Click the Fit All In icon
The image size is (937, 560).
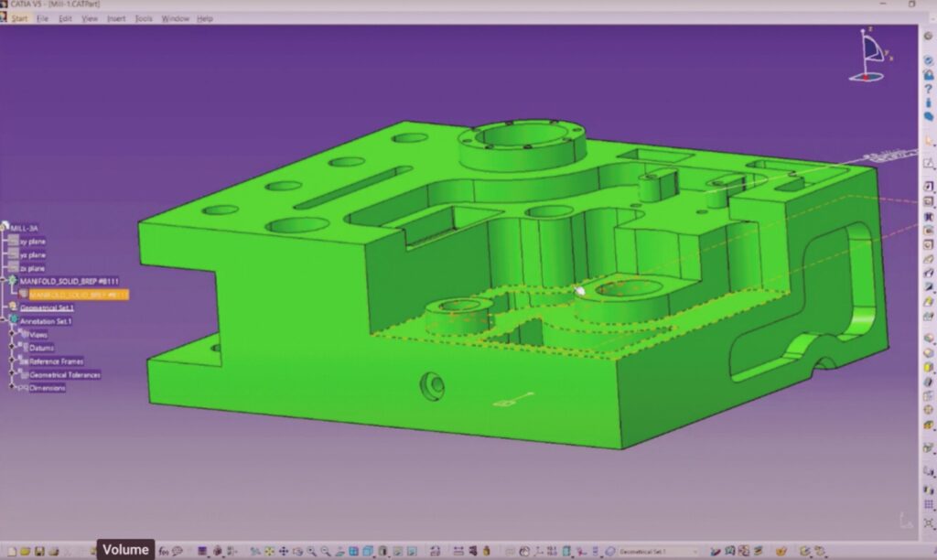(x=269, y=551)
